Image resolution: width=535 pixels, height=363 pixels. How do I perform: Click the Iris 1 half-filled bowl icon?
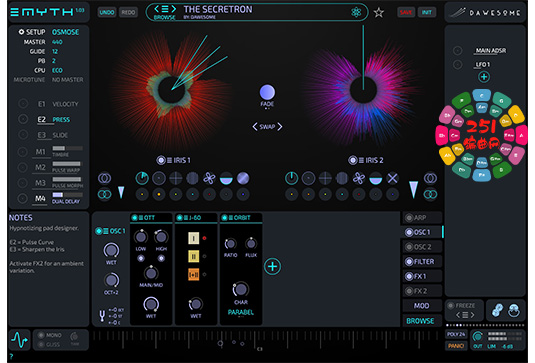226,178
